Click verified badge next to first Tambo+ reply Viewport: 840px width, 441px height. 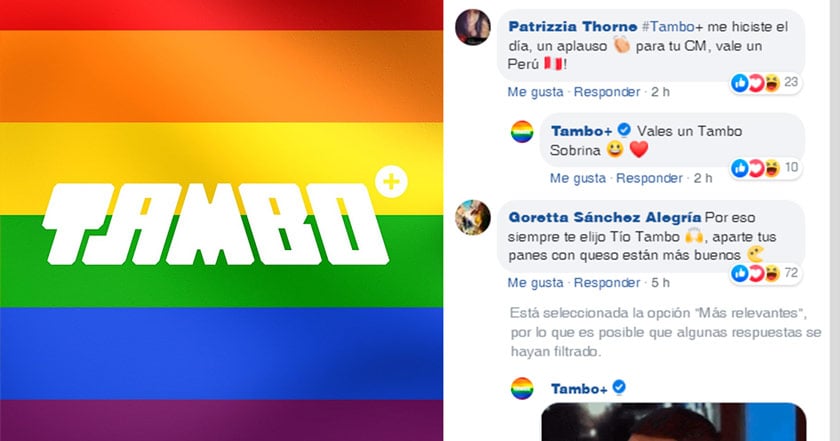(624, 130)
